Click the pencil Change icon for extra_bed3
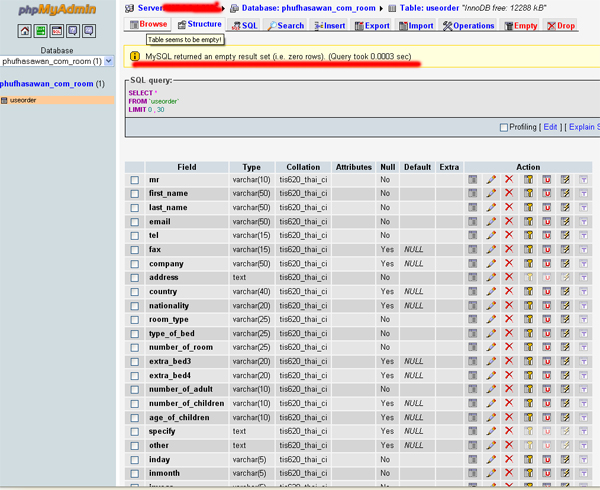Screen dimensions: 600x490 pyautogui.click(x=491, y=361)
